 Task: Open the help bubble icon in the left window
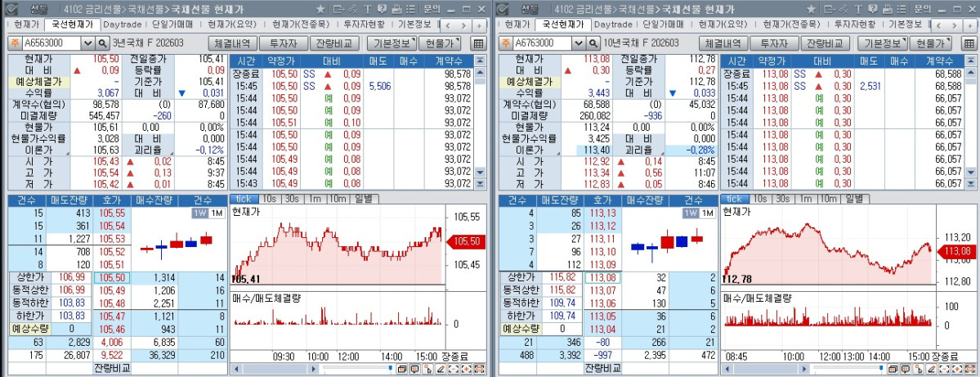tap(382, 9)
